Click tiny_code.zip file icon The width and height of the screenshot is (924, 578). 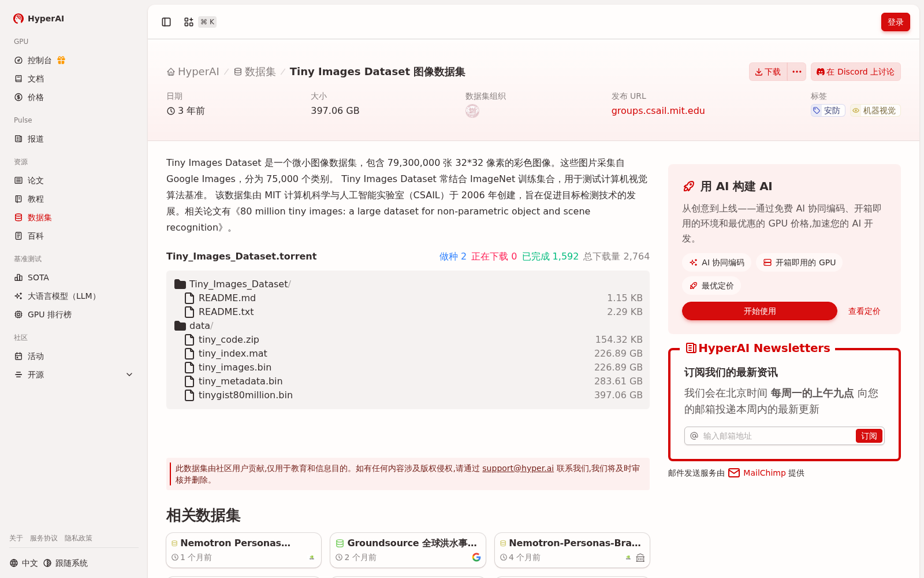[x=189, y=339]
